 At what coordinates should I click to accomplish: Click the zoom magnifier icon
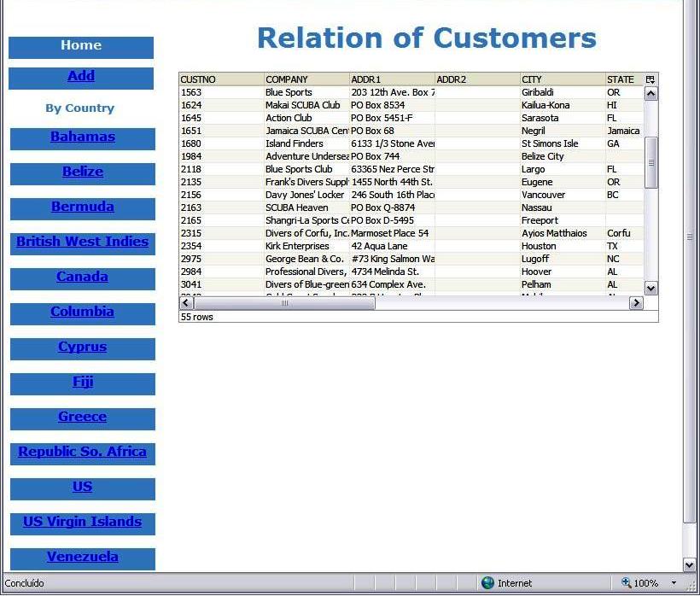pyautogui.click(x=626, y=583)
